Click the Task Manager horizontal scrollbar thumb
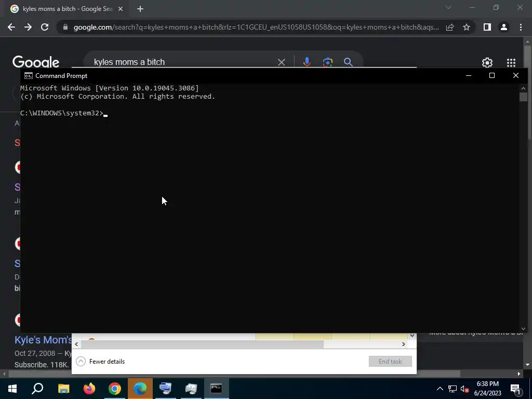 (x=202, y=344)
